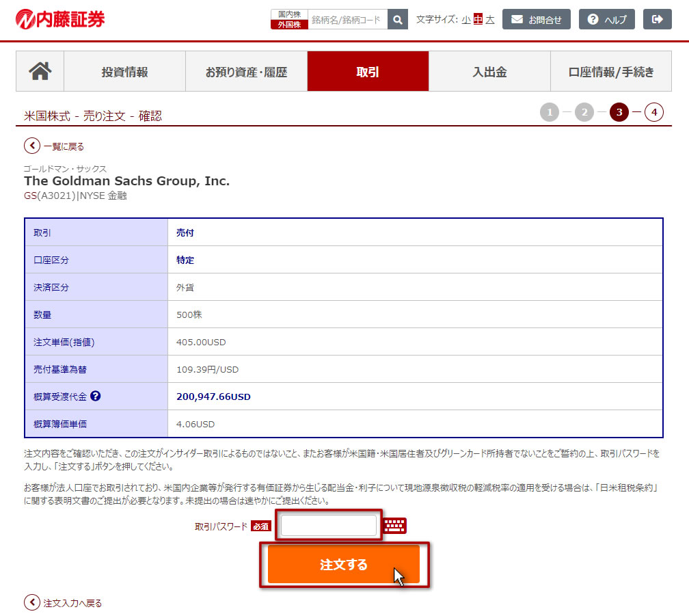Focus the 取引パスワード input field

coord(329,525)
